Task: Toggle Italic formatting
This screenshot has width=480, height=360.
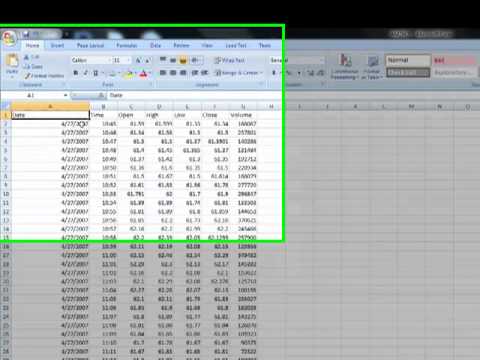Action: point(86,73)
